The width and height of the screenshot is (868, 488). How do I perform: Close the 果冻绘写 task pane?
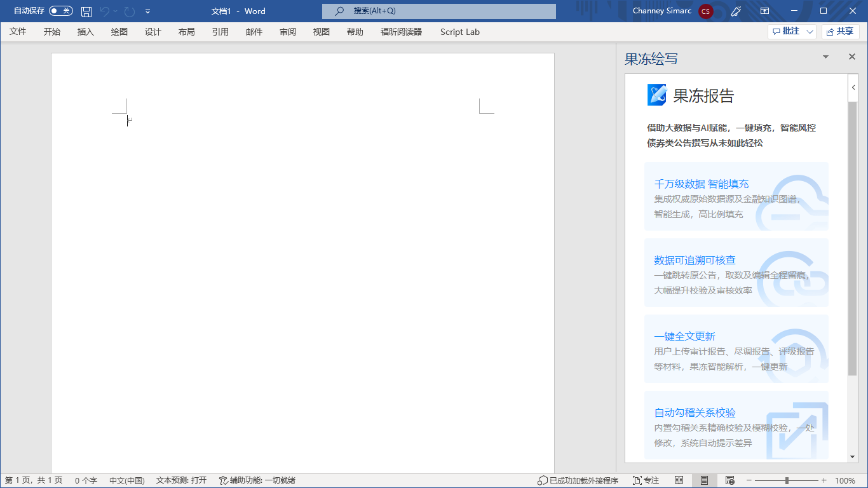coord(852,57)
